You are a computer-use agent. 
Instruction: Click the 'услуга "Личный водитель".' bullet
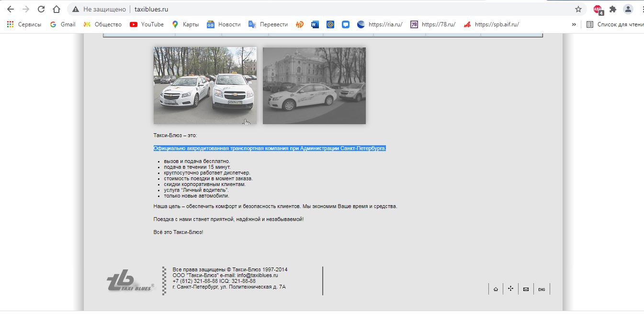(196, 190)
